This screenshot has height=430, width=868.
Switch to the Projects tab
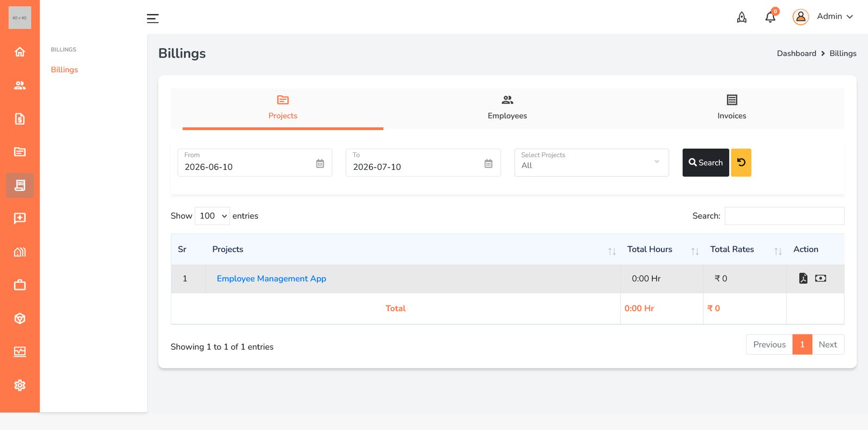[283, 108]
